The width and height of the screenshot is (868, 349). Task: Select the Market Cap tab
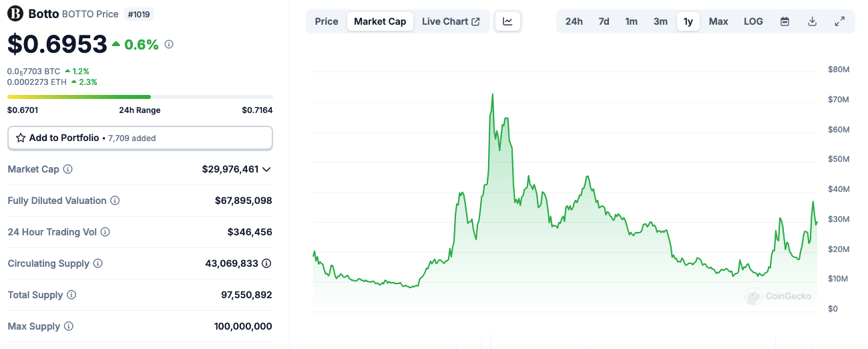pos(380,21)
